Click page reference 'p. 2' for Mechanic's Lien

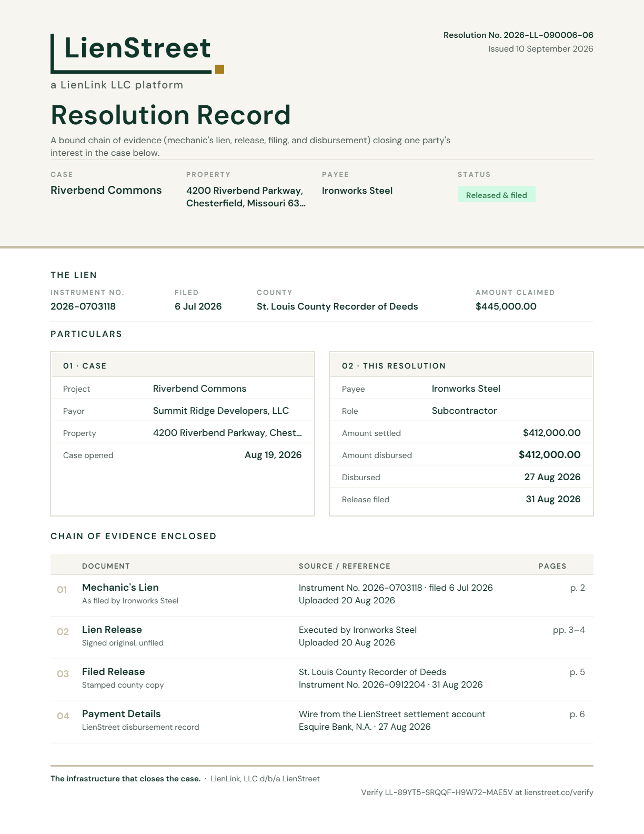tap(578, 588)
